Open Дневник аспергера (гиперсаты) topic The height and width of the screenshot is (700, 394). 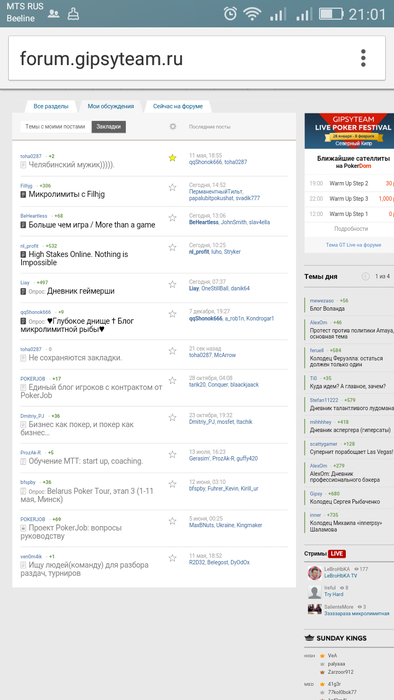pyautogui.click(x=350, y=430)
